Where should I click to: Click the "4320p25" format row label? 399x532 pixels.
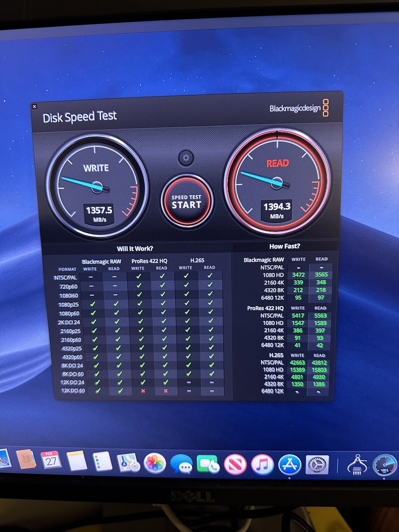[72, 348]
